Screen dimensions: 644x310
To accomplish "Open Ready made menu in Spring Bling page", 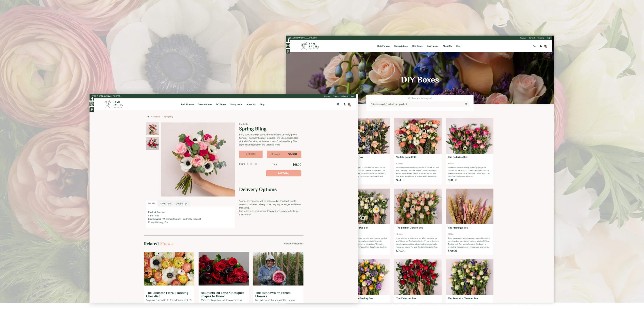I will click(x=236, y=104).
